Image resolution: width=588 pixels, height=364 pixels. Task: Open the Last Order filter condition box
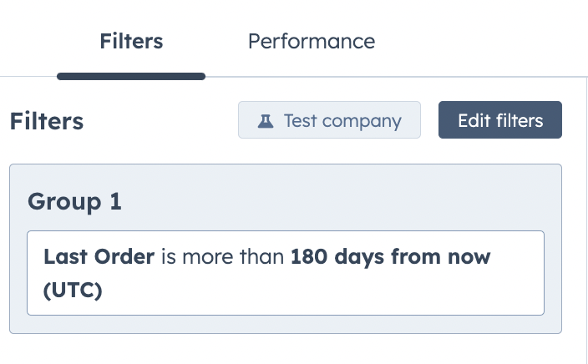[285, 272]
